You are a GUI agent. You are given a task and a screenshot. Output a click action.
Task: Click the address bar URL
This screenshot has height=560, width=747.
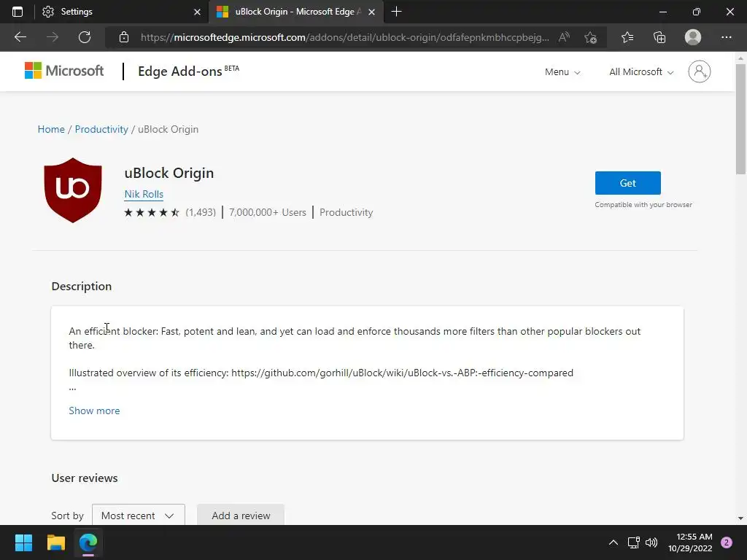344,37
